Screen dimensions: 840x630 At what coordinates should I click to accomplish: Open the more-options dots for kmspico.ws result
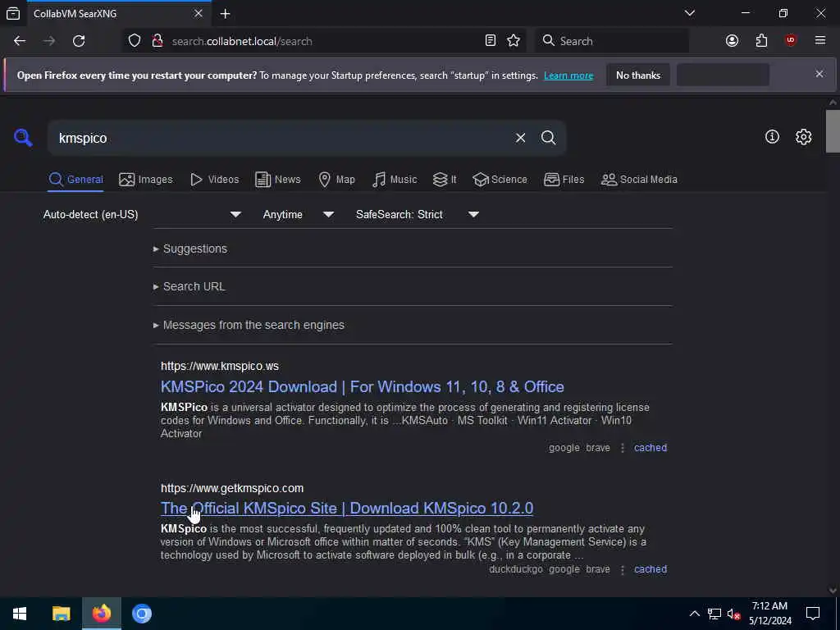(622, 448)
